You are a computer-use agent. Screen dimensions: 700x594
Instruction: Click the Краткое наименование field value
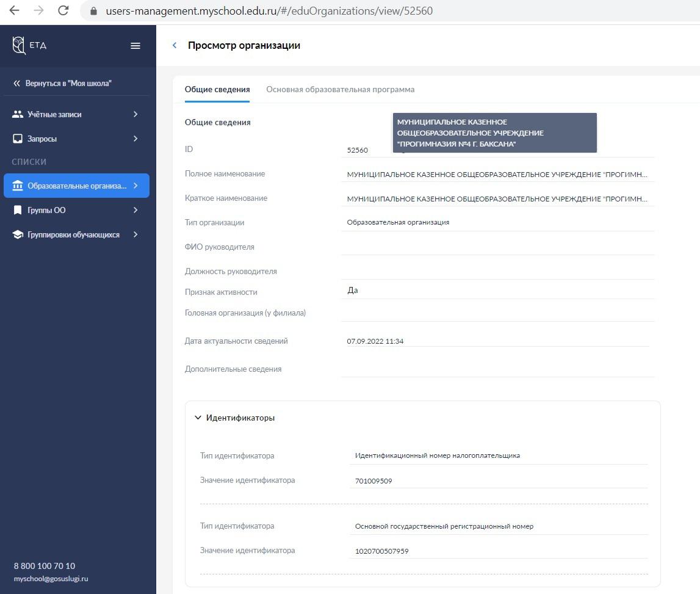497,199
